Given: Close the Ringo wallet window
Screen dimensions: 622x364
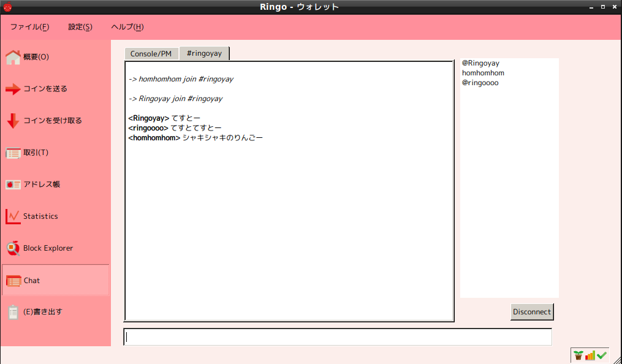Looking at the screenshot, I should click(614, 7).
